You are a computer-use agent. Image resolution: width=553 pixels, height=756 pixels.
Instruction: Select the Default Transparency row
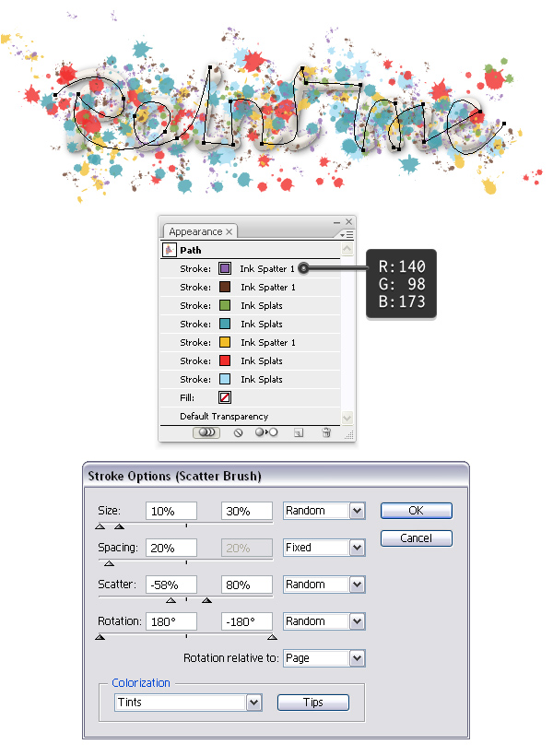coord(250,416)
